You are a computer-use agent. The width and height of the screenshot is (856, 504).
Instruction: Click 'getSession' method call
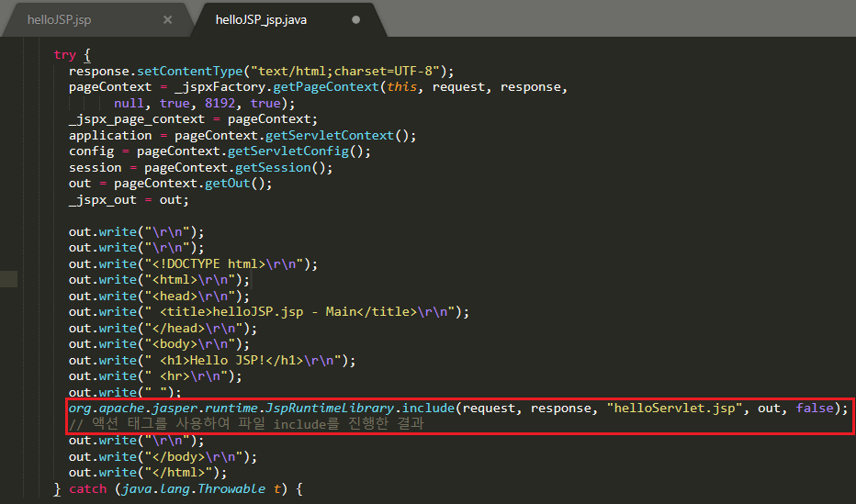coord(273,167)
